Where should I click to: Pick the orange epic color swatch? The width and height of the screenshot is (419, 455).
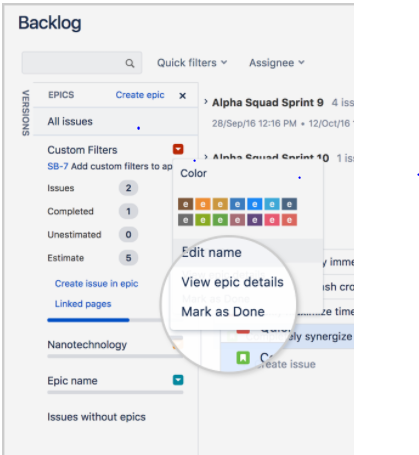click(x=203, y=204)
